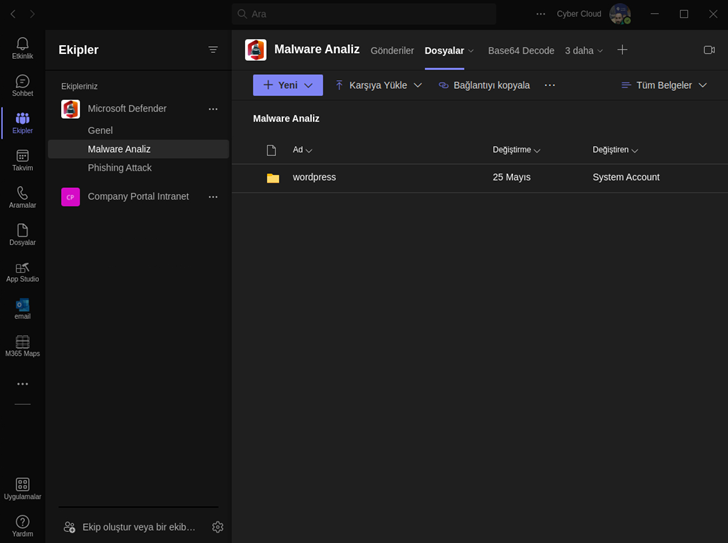The height and width of the screenshot is (543, 728).
Task: Click System Account modified-by cell
Action: pyautogui.click(x=626, y=177)
